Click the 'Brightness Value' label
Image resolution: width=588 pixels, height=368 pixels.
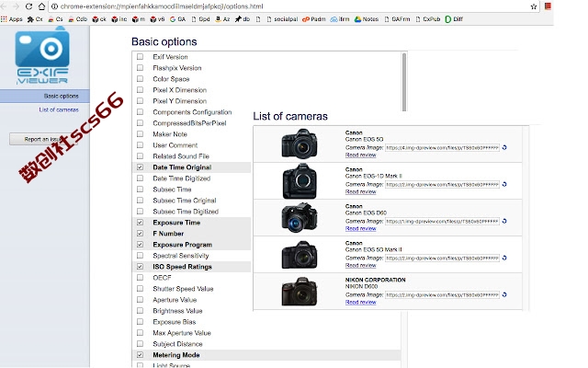[177, 311]
